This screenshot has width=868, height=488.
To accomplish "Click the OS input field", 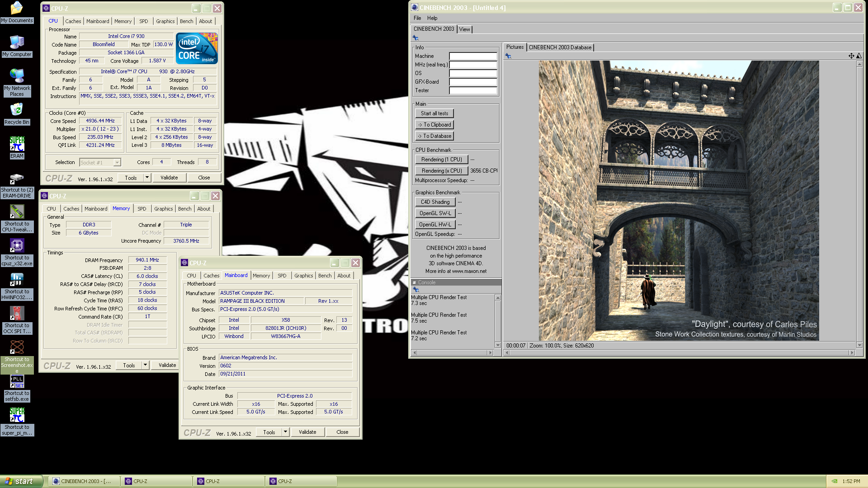I will [473, 73].
